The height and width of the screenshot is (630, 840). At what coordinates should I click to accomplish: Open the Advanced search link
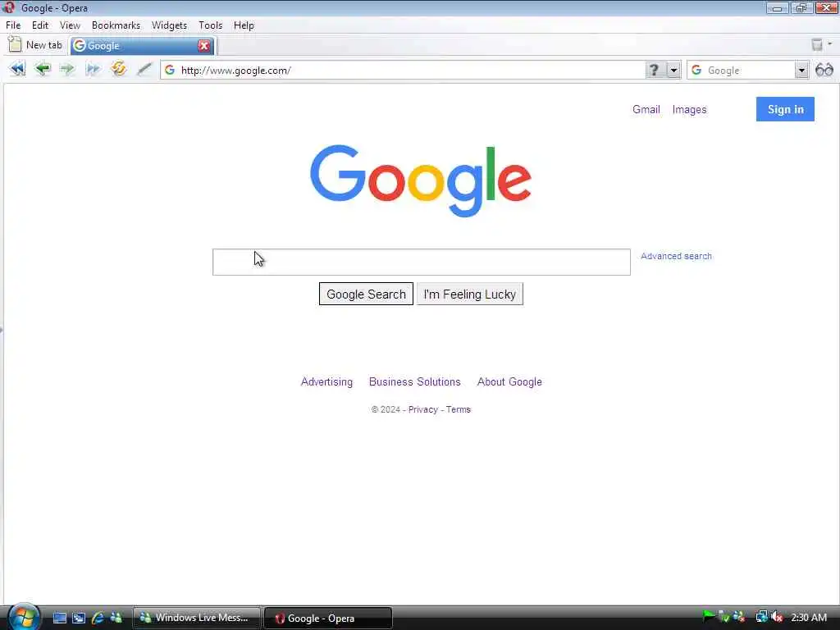click(x=676, y=256)
